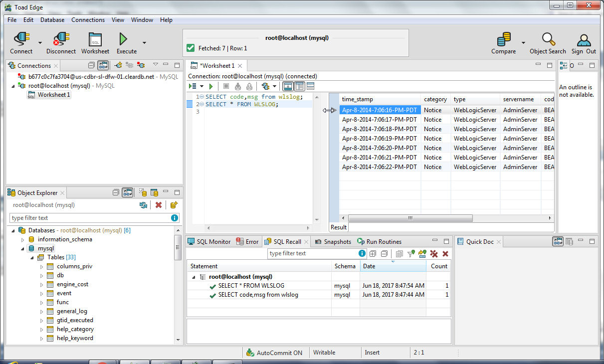Switch to the Run Routines tab
This screenshot has width=604, height=364.
coord(379,241)
